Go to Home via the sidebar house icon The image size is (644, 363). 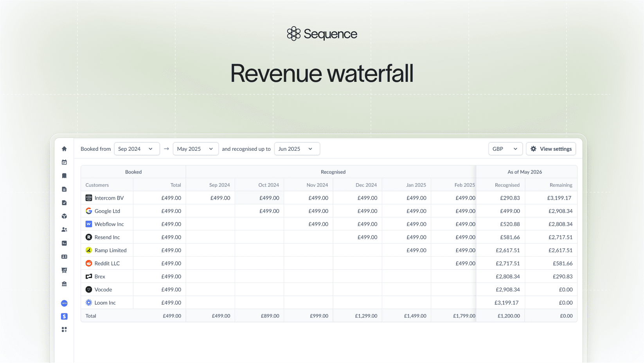64,149
